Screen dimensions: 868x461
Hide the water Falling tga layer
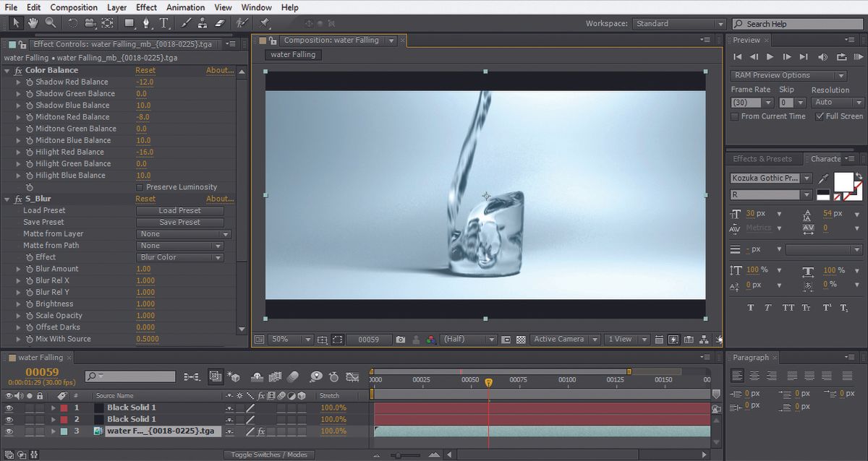(x=9, y=431)
